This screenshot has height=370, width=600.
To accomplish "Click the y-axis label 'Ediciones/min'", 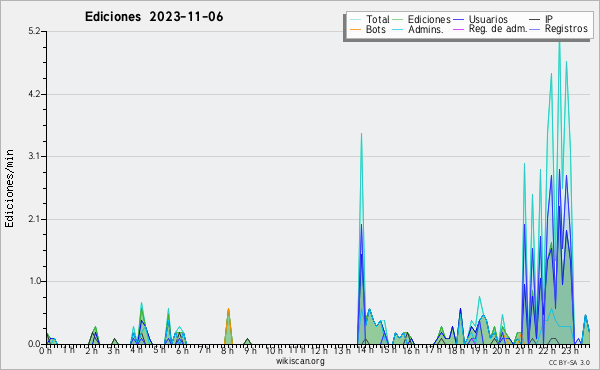I will [x=9, y=188].
